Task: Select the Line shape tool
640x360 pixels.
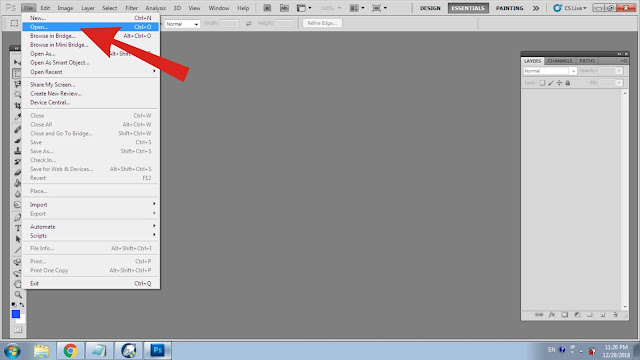Action: (17, 250)
